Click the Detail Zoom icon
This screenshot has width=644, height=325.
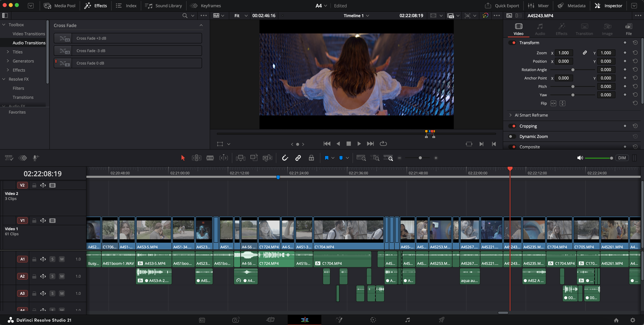(375, 158)
